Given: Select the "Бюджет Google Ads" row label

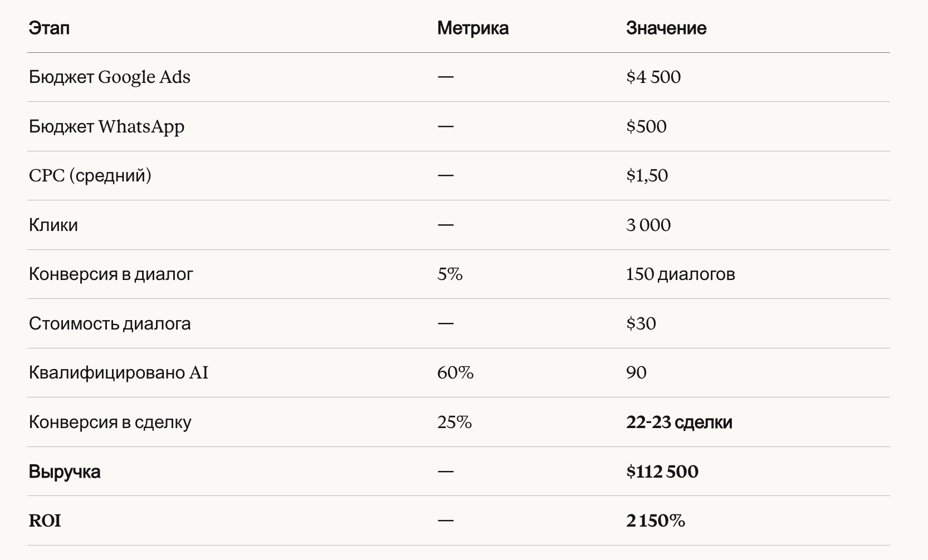Looking at the screenshot, I should (109, 77).
